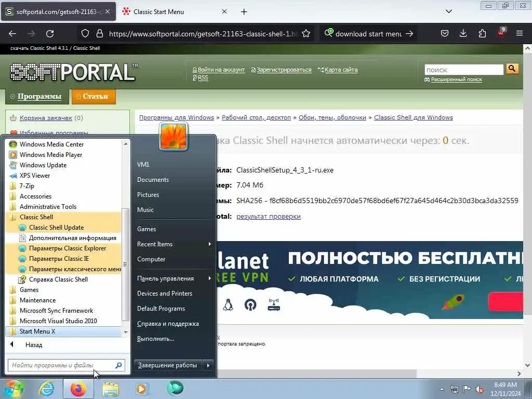The height and width of the screenshot is (399, 532).
Task: Open the list all tabs dropdown
Action: click(448, 11)
